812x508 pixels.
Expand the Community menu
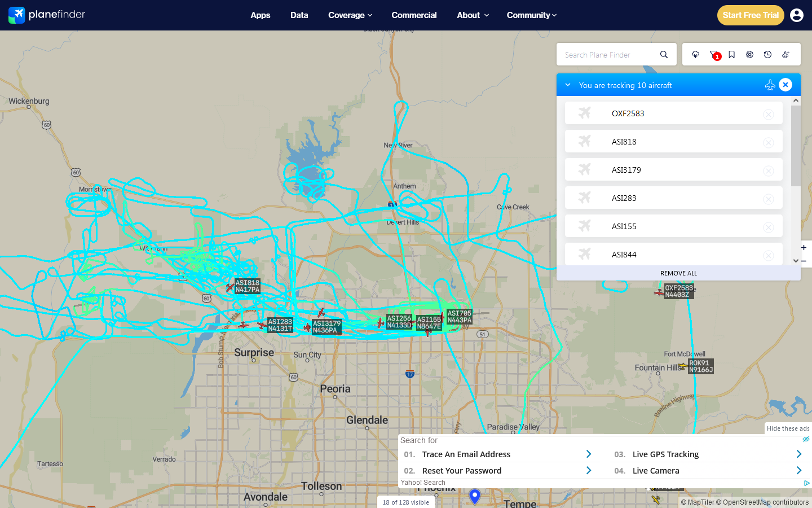pyautogui.click(x=531, y=15)
